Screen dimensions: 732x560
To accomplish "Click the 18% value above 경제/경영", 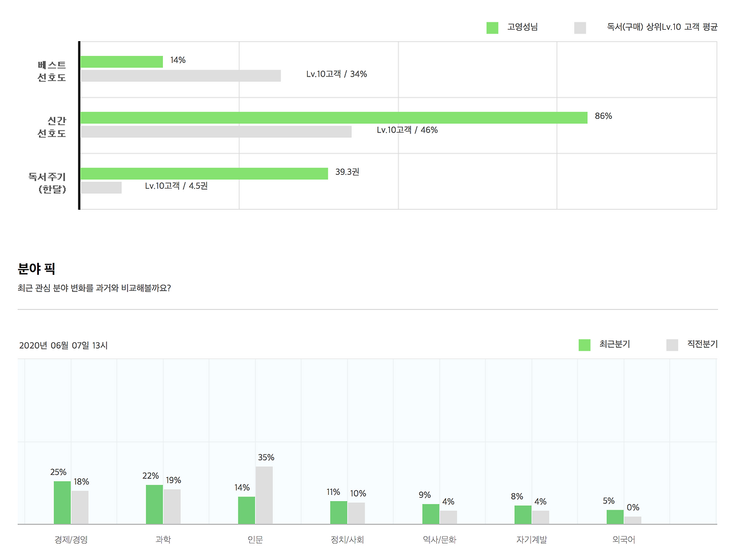I will click(x=81, y=482).
